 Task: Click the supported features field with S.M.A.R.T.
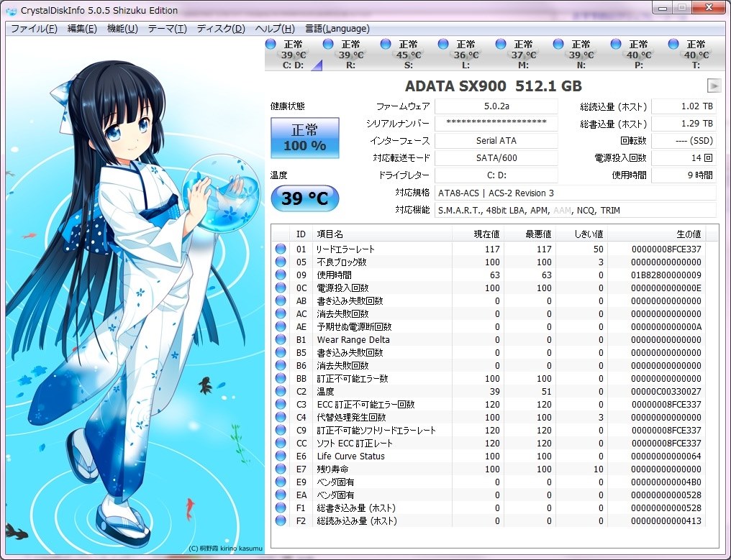click(x=576, y=210)
